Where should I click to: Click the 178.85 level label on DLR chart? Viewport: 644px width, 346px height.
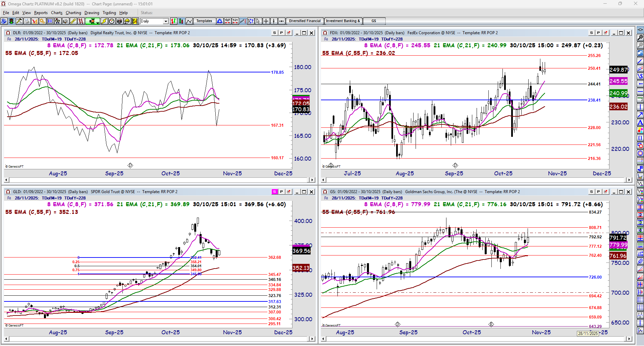coord(277,72)
